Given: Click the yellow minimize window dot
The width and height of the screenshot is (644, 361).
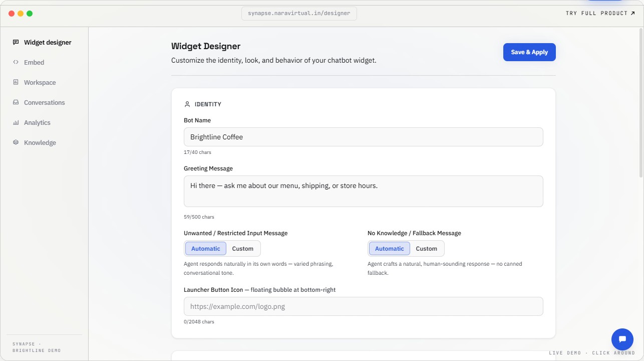Looking at the screenshot, I should tap(21, 14).
